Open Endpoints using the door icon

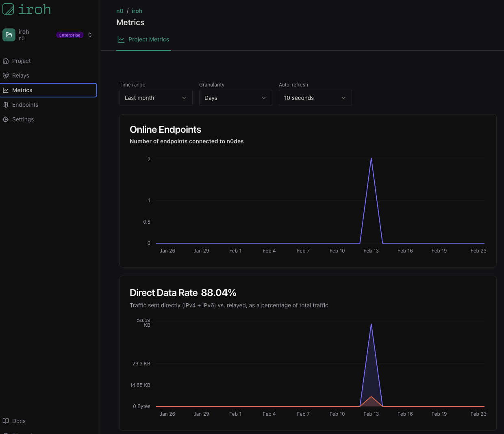6,105
